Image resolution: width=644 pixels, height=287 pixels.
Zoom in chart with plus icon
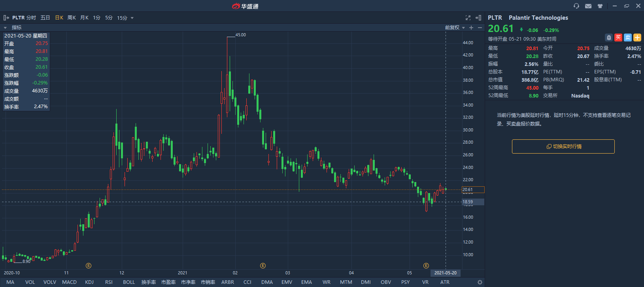click(x=471, y=28)
